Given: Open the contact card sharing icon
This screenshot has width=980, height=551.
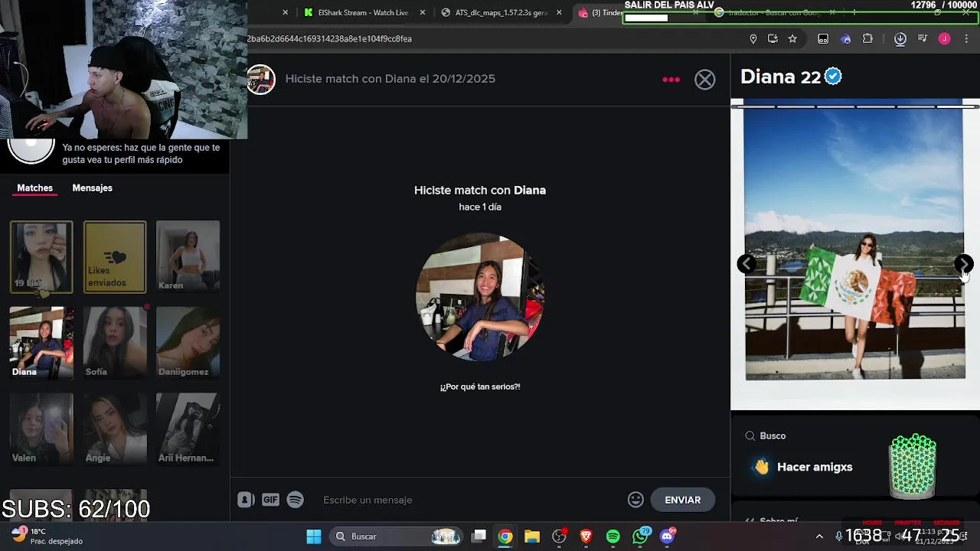Looking at the screenshot, I should (246, 500).
